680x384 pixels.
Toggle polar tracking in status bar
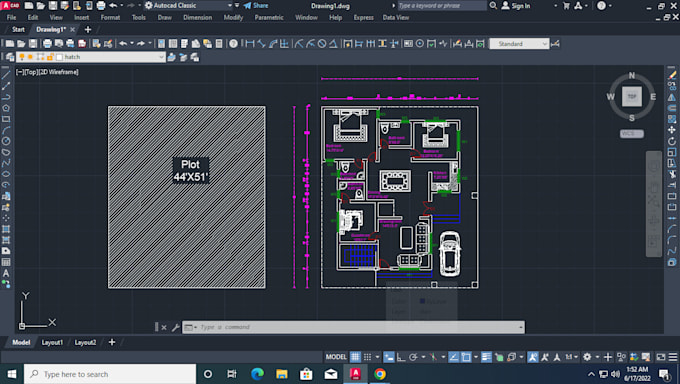pos(413,357)
